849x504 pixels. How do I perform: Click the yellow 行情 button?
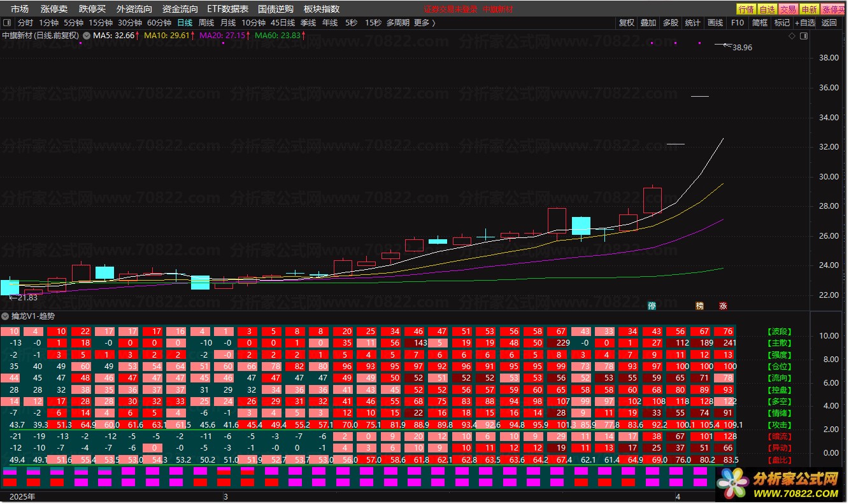pyautogui.click(x=746, y=9)
